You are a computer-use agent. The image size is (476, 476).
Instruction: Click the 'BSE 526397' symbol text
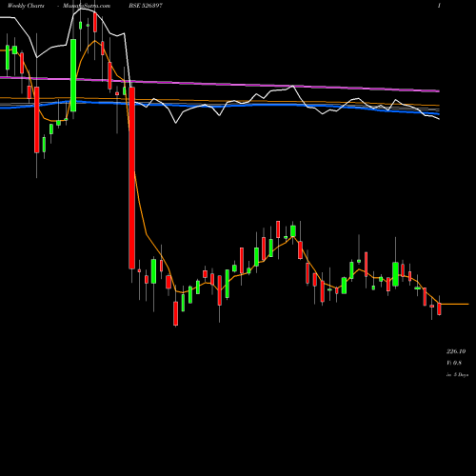click(146, 6)
